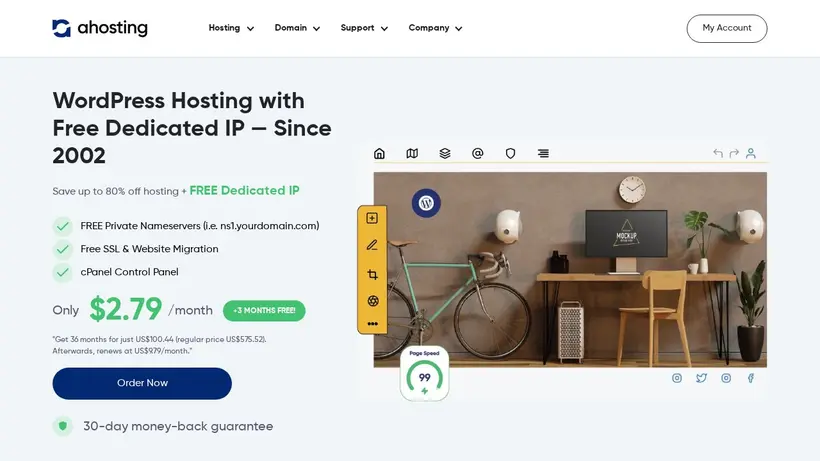Click the undo arrow icon
820x461 pixels.
click(718, 153)
